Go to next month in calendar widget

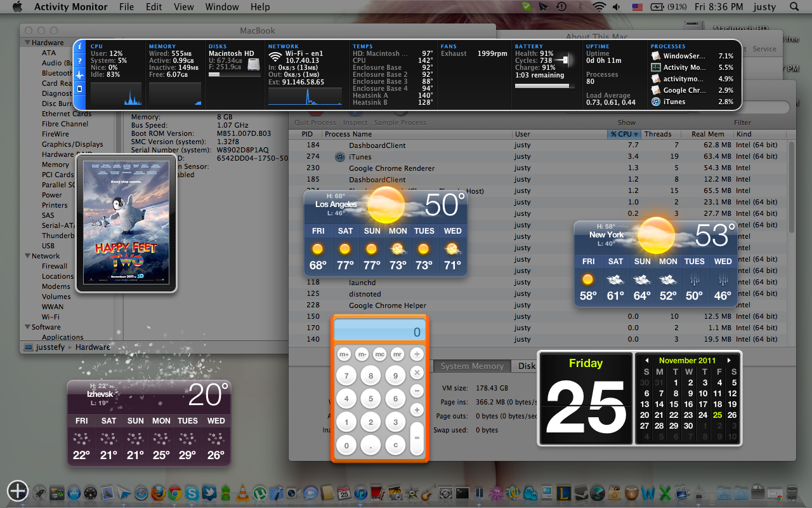click(730, 361)
